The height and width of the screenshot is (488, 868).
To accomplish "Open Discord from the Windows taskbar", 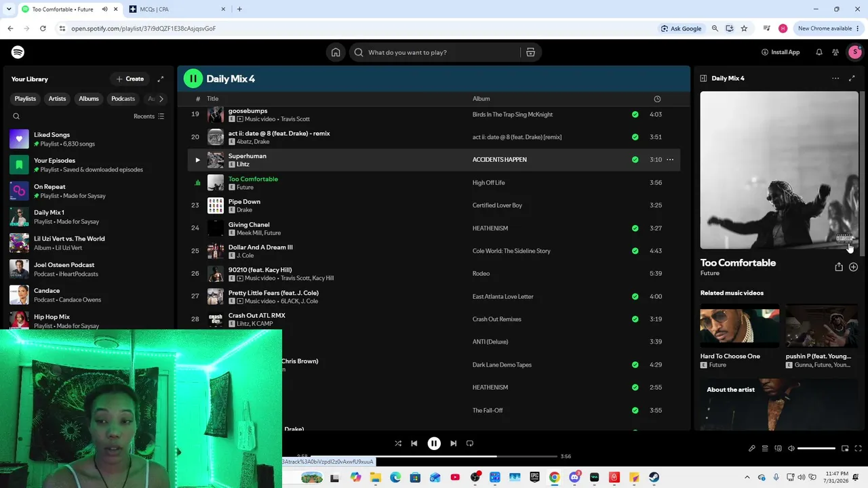I will coord(574,478).
